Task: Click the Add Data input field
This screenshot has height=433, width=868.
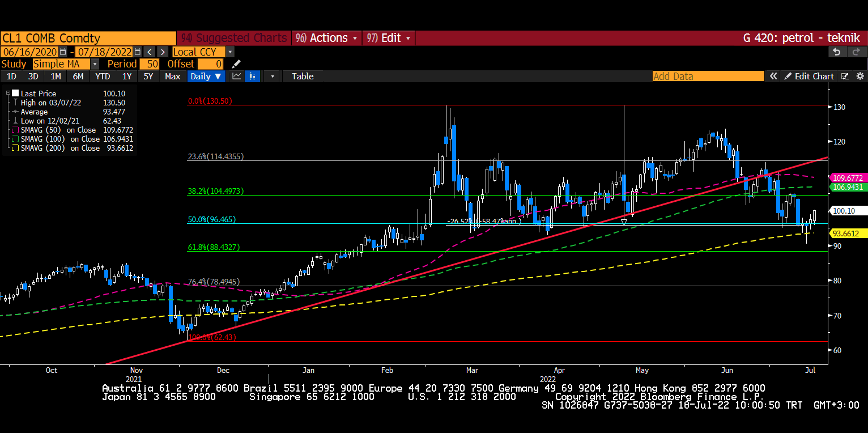Action: pyautogui.click(x=708, y=77)
